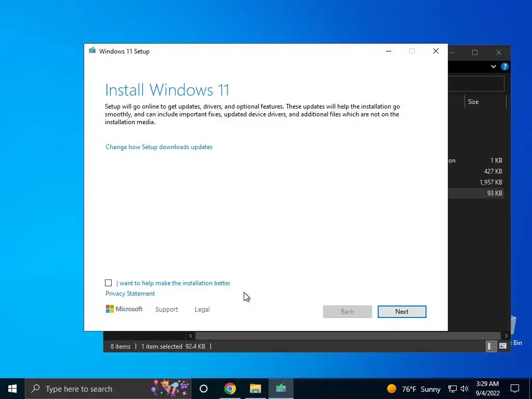Click the Legal link

[202, 310]
